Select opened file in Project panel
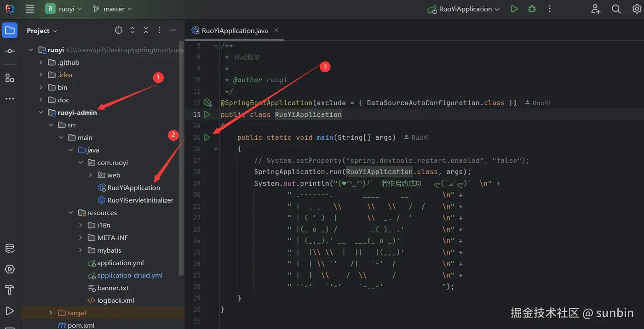Image resolution: width=644 pixels, height=329 pixels. 119,30
